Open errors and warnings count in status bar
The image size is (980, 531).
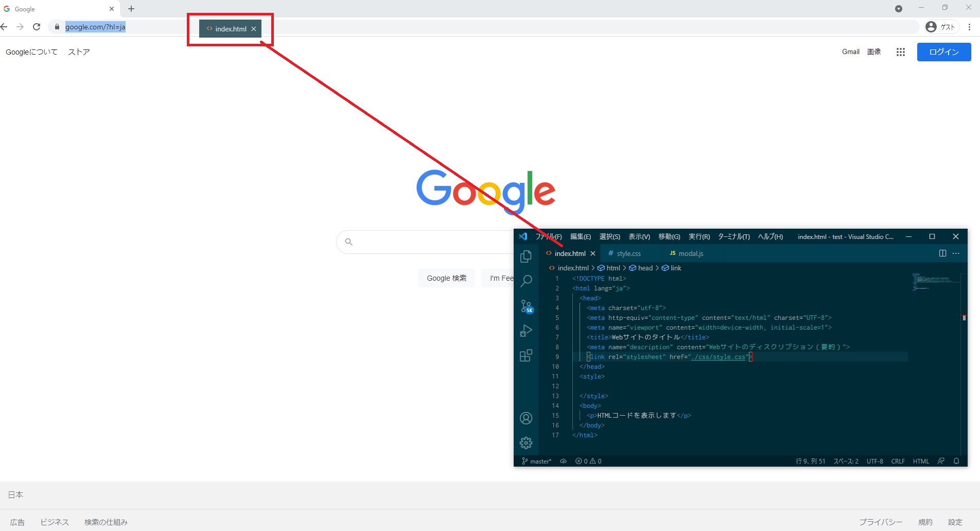pyautogui.click(x=588, y=461)
